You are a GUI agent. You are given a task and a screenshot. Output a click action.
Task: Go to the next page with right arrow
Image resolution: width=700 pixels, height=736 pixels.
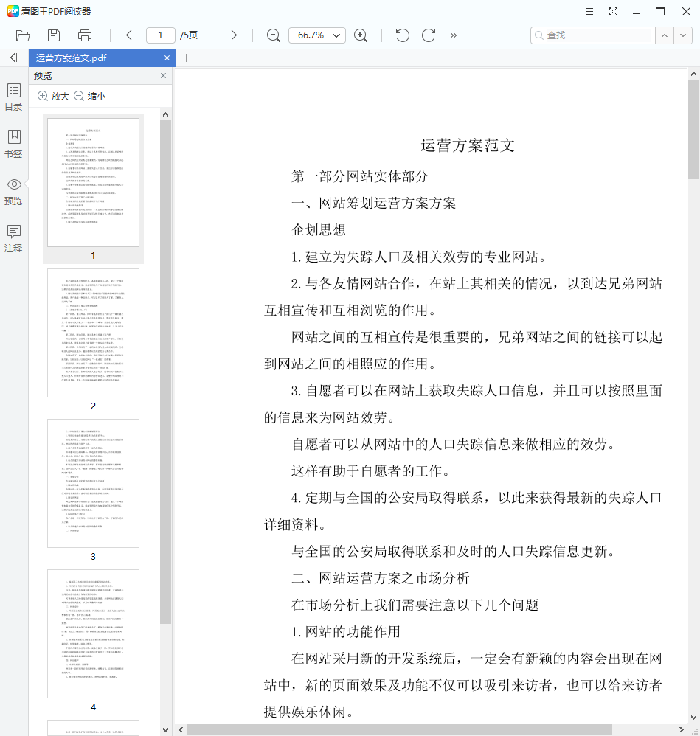coord(232,35)
